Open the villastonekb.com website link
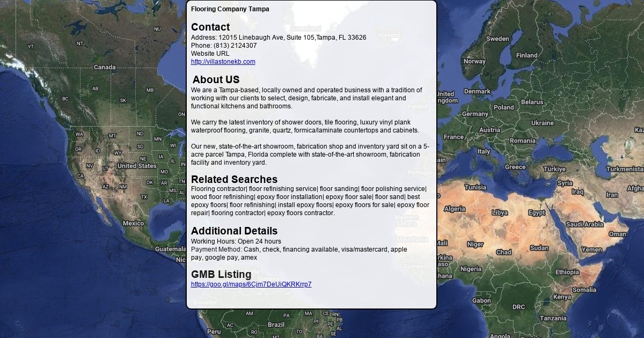The width and height of the screenshot is (644, 338). tap(223, 62)
